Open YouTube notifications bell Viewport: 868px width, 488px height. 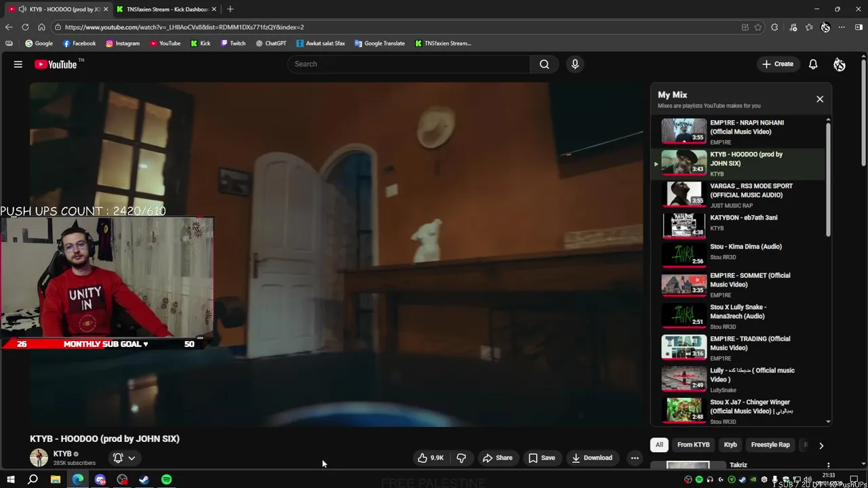pyautogui.click(x=813, y=64)
